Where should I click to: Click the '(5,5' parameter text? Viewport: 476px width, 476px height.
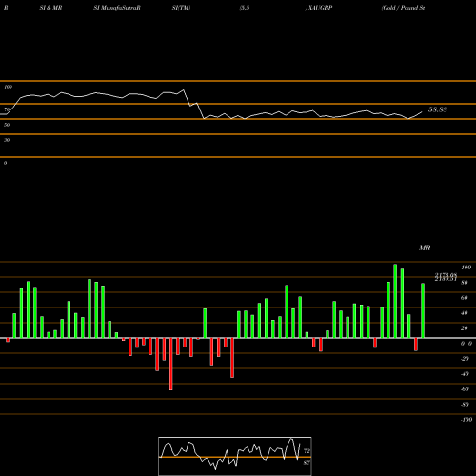(245, 8)
